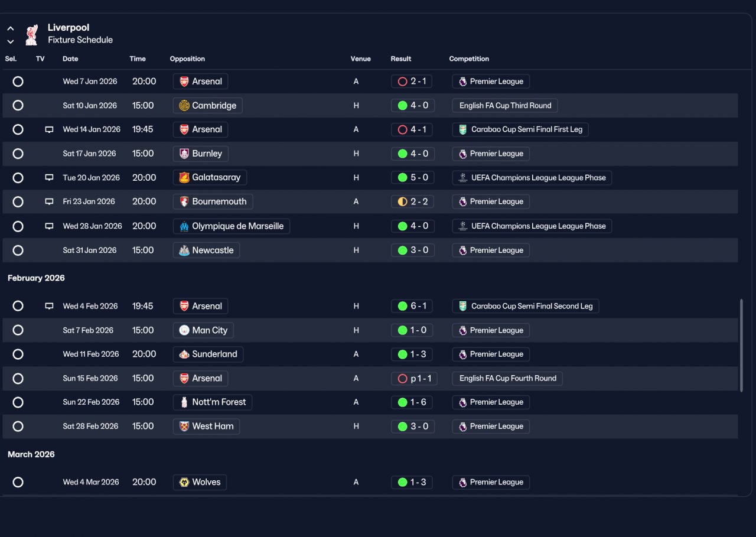Open English FA Cup Third Round competition
756x537 pixels.
(x=505, y=106)
